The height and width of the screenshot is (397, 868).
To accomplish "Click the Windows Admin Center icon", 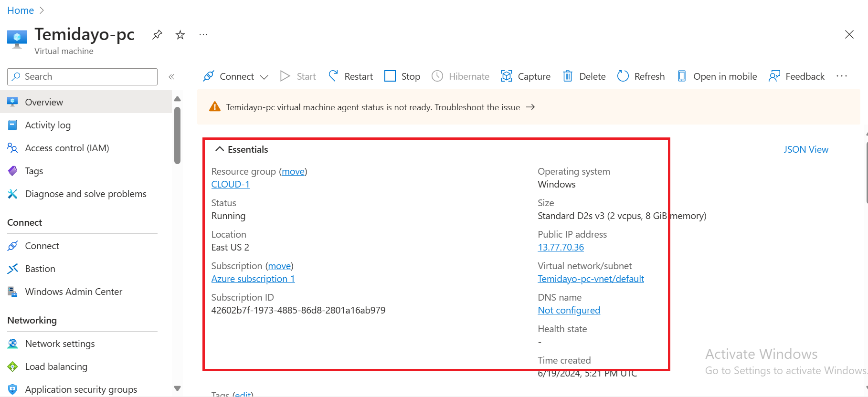I will 13,292.
